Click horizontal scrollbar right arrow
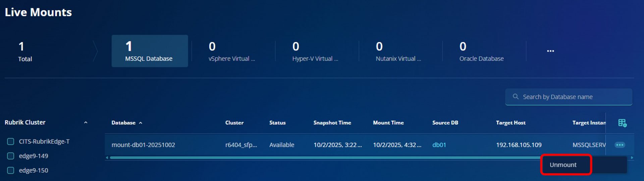The image size is (644, 181). (632, 157)
